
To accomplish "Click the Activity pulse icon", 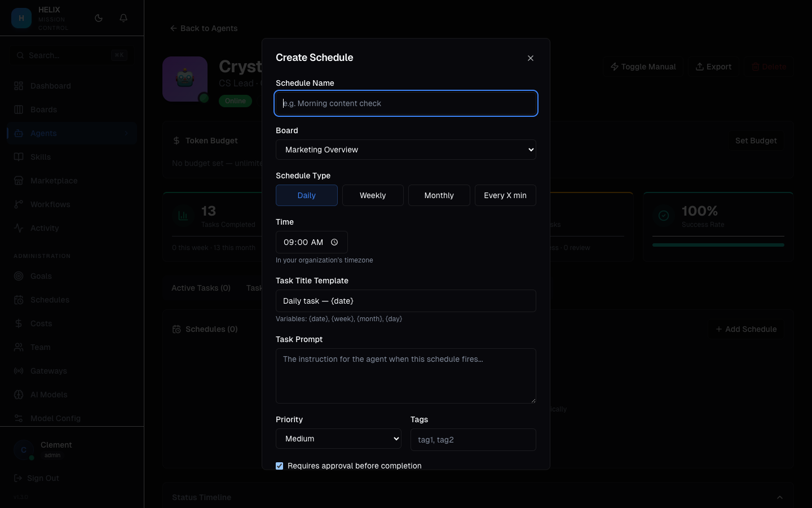I will pos(19,228).
